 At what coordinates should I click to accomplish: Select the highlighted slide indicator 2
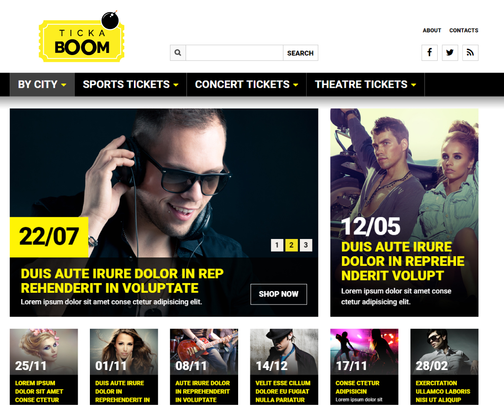click(x=291, y=245)
